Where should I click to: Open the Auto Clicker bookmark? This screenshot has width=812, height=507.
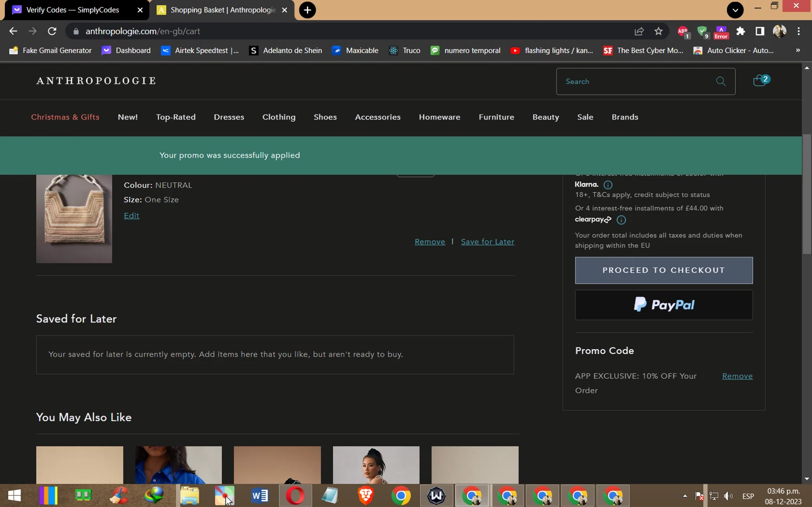(x=734, y=50)
